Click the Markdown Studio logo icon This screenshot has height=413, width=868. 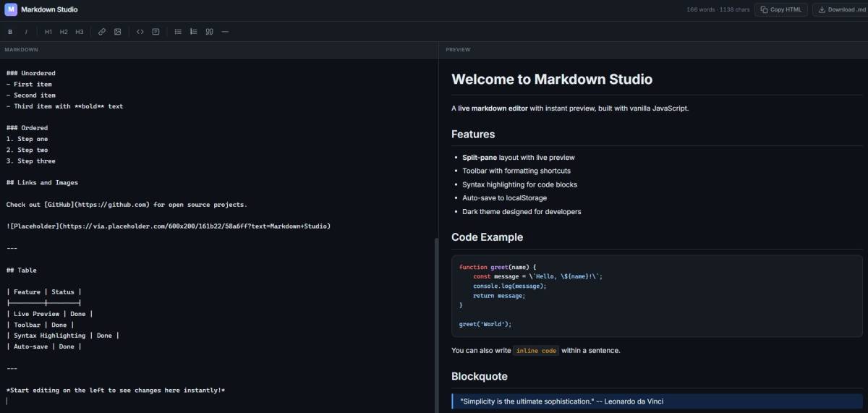coord(10,9)
